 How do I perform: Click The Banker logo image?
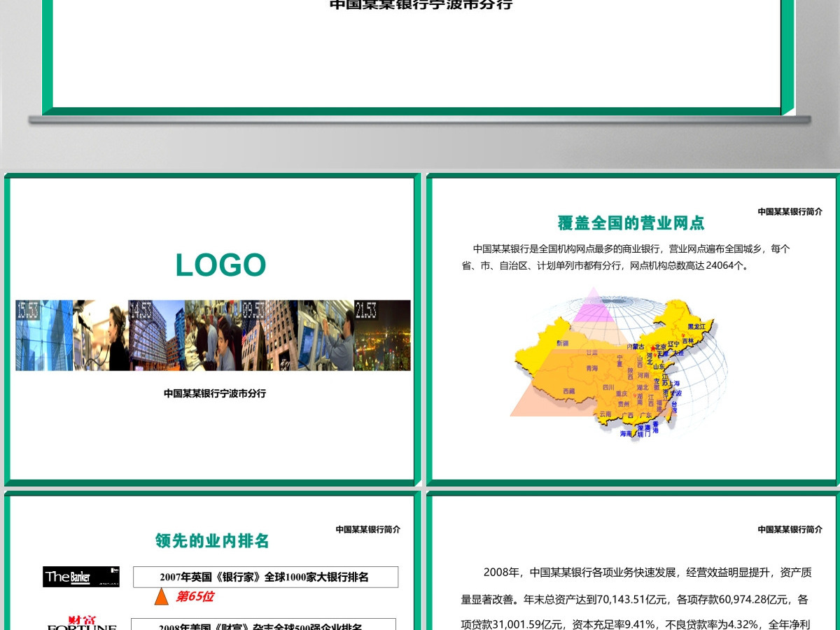[x=81, y=577]
